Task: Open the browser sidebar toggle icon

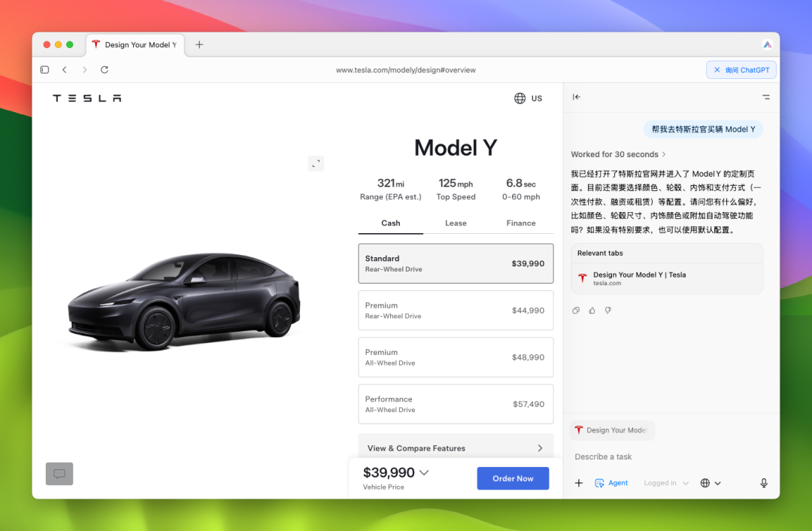Action: 44,70
